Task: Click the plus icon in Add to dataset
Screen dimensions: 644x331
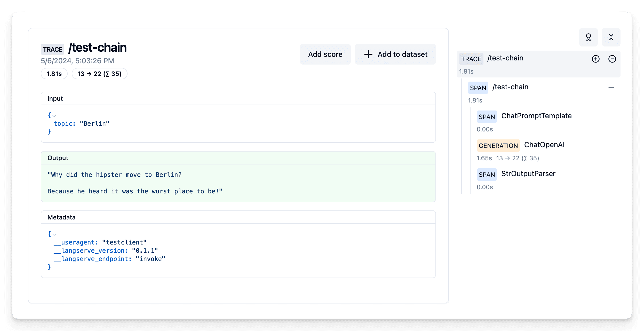Action: click(x=368, y=54)
